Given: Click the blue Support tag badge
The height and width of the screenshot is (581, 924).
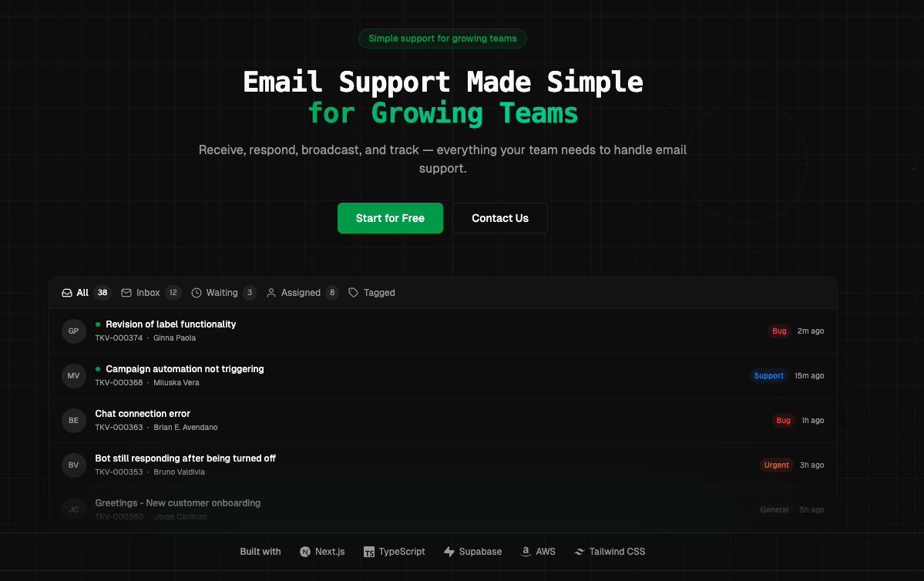Looking at the screenshot, I should (x=768, y=375).
